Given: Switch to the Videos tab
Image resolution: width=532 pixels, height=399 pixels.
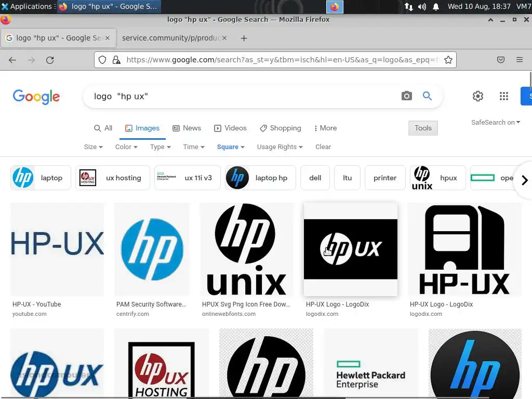Looking at the screenshot, I should tap(230, 128).
